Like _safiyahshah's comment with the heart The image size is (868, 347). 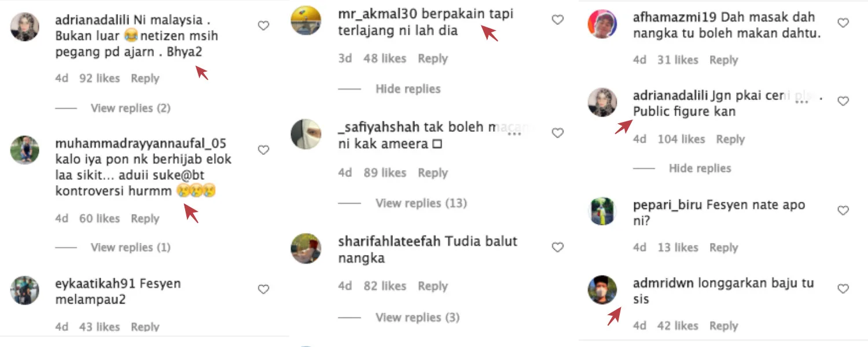(x=558, y=133)
